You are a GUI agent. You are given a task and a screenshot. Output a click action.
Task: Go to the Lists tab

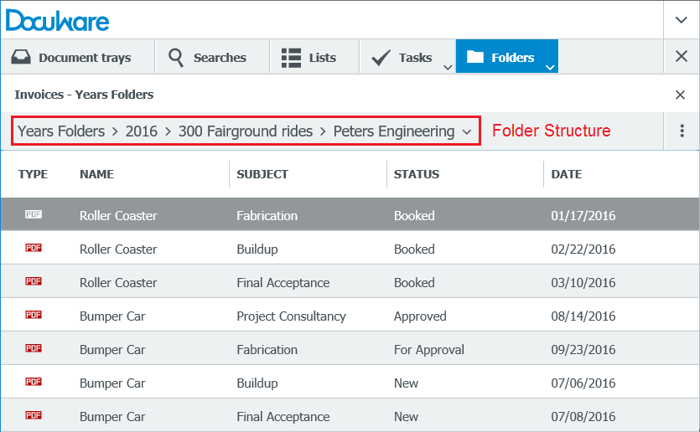309,57
